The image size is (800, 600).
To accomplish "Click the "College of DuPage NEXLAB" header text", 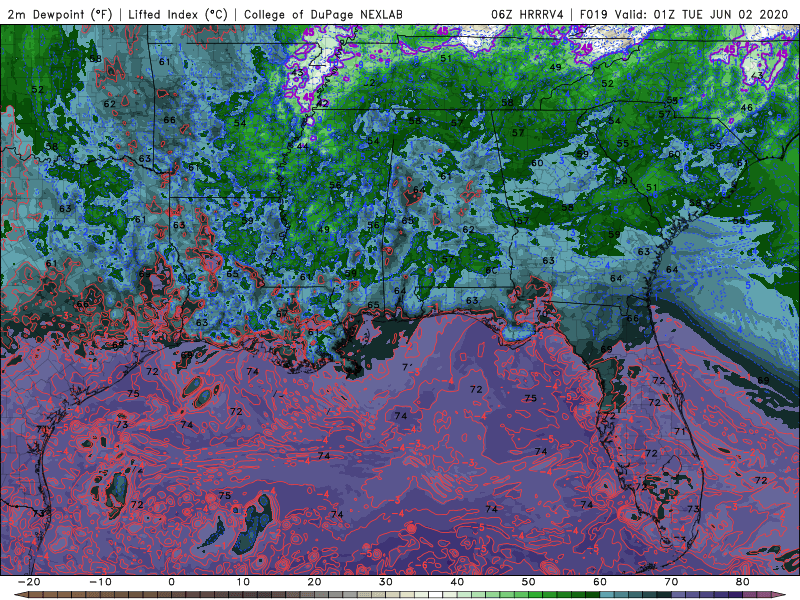I will tap(323, 14).
